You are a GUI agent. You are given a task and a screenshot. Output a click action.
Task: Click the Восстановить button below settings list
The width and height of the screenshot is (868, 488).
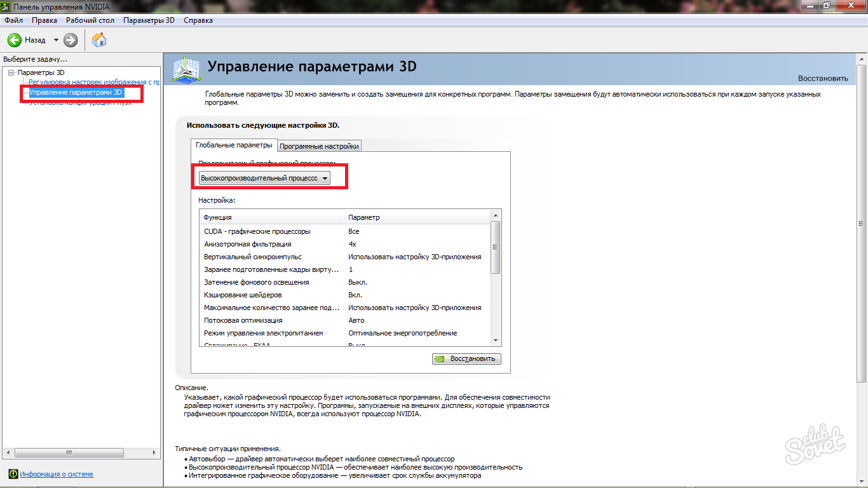pyautogui.click(x=466, y=358)
